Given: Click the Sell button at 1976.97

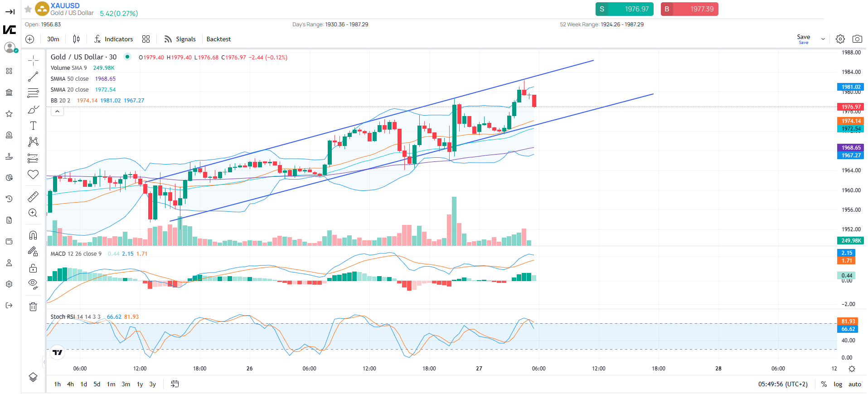Looking at the screenshot, I should click(x=624, y=9).
